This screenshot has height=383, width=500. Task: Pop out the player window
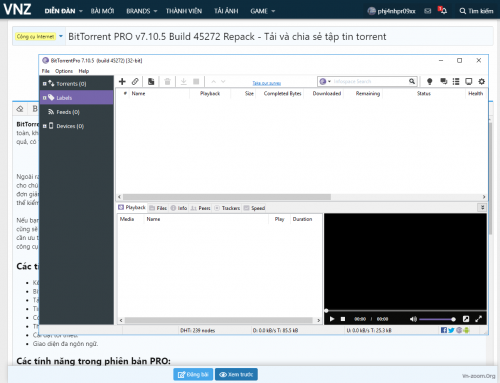coord(466,319)
